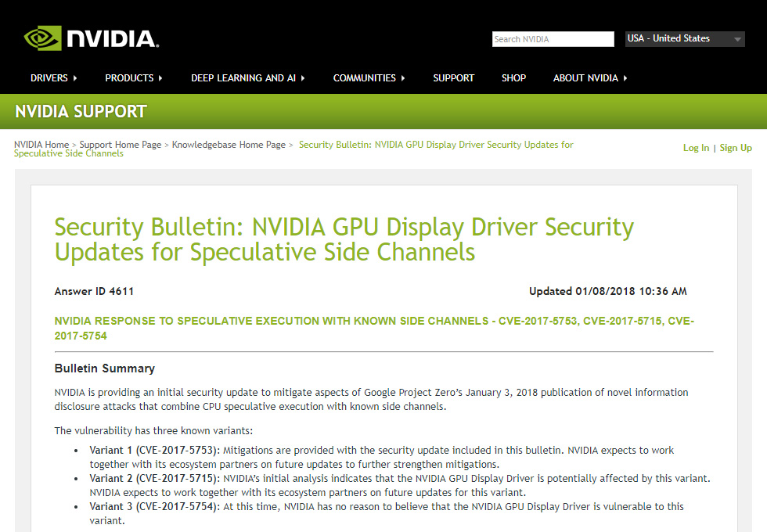Follow the NVIDIA Home breadcrumb
This screenshot has height=532, width=767.
click(x=41, y=145)
